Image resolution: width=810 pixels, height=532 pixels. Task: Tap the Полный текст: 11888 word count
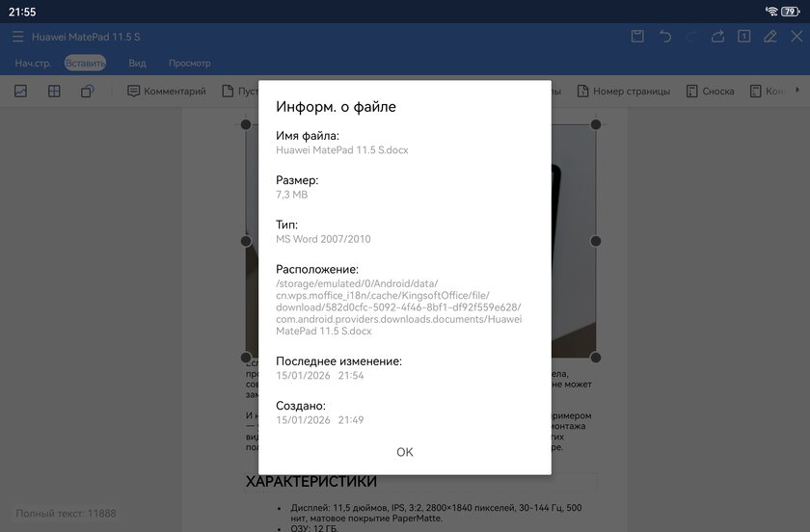[66, 514]
